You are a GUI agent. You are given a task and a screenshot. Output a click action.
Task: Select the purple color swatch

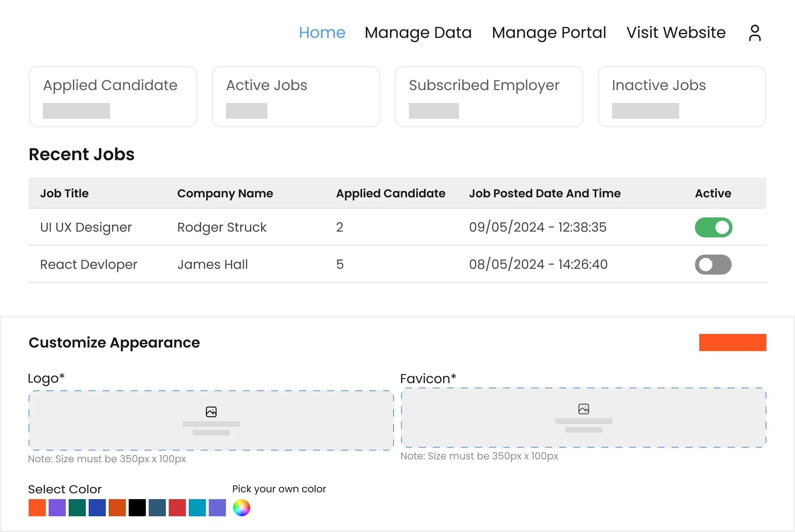(x=57, y=508)
